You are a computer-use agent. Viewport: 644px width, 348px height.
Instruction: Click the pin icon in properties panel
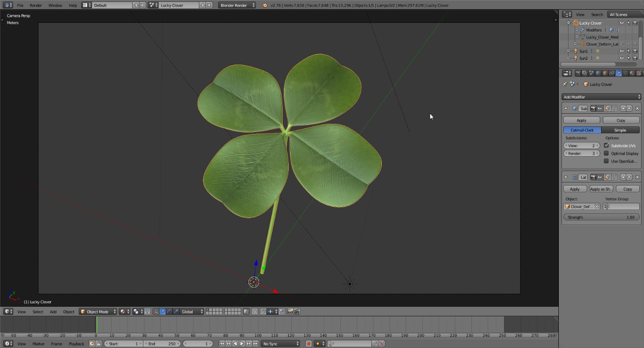pyautogui.click(x=565, y=84)
